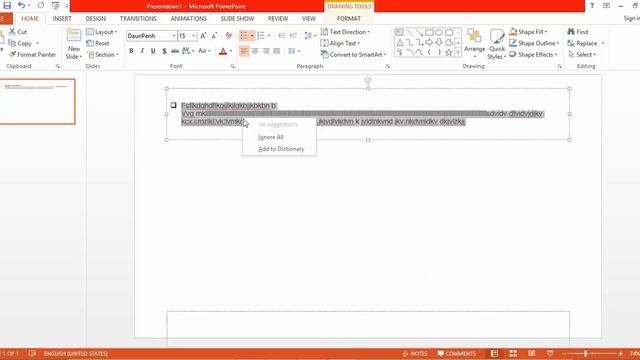This screenshot has height=360, width=640.
Task: Decrease font size with smaller A icon
Action: [x=214, y=36]
